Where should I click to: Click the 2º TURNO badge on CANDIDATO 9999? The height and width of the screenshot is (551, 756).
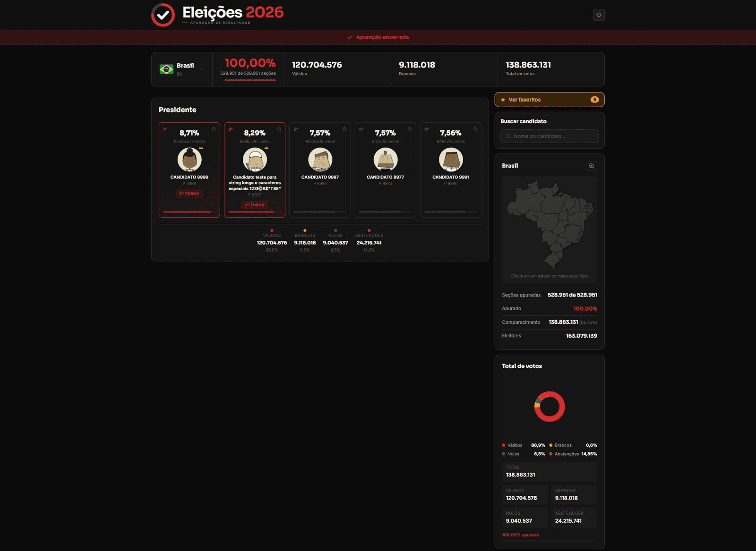189,194
